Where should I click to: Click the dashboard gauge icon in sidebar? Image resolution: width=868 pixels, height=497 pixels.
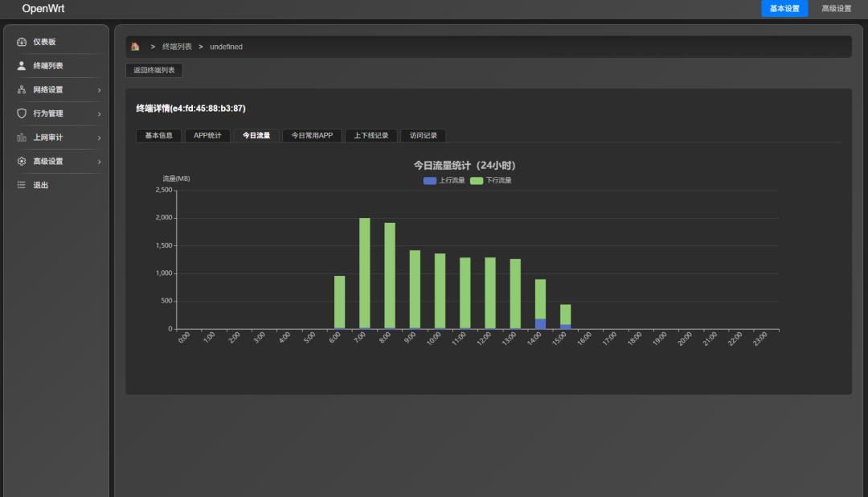(22, 42)
